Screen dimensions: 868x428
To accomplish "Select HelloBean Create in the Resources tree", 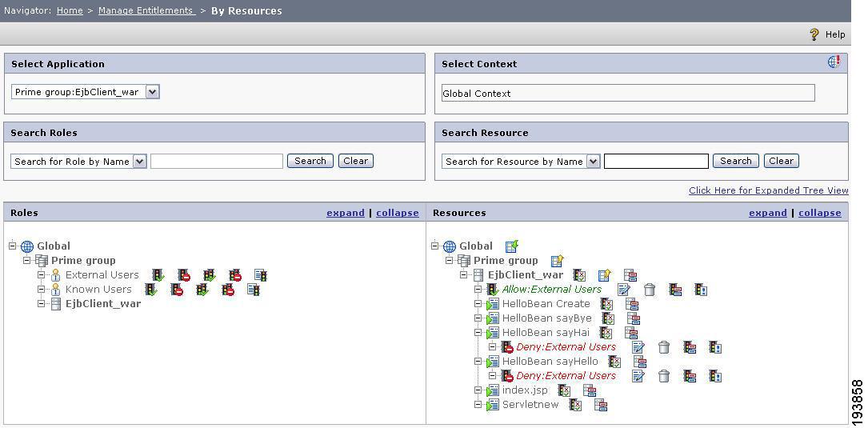I will tap(546, 304).
